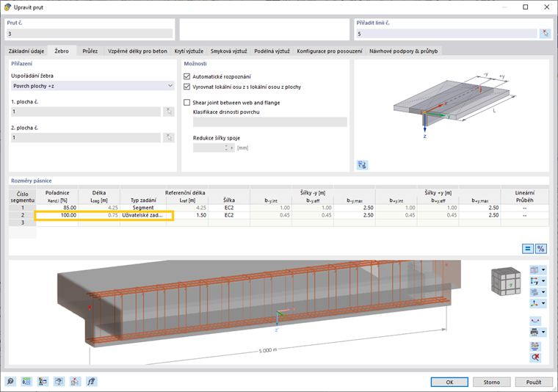
Task: Select the 100.00 coordinate cell in row 2
Action: [x=57, y=215]
